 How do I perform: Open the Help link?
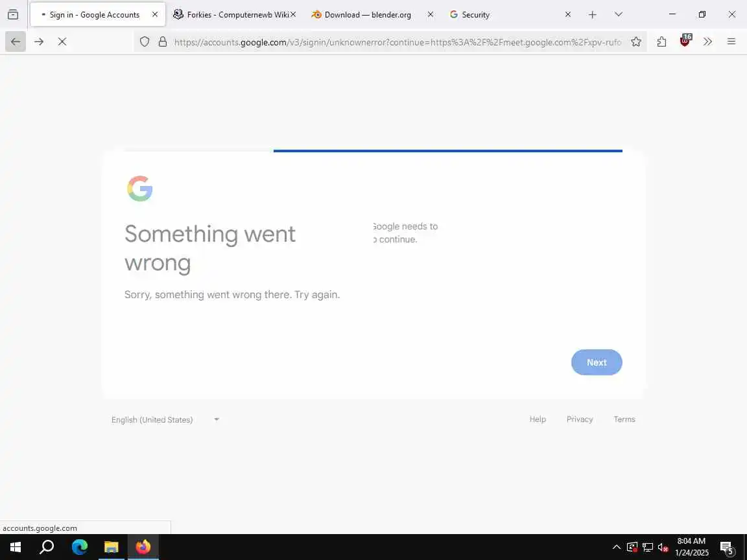(538, 419)
